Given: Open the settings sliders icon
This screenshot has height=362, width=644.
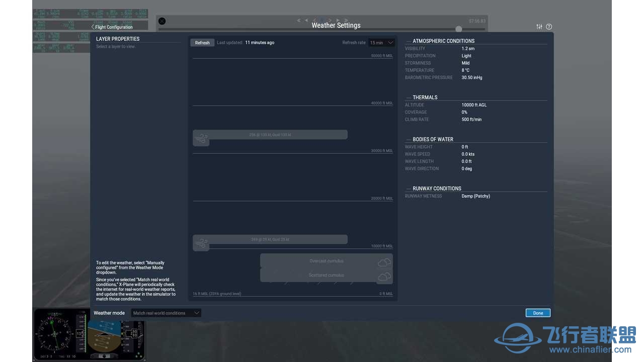Looking at the screenshot, I should [539, 27].
